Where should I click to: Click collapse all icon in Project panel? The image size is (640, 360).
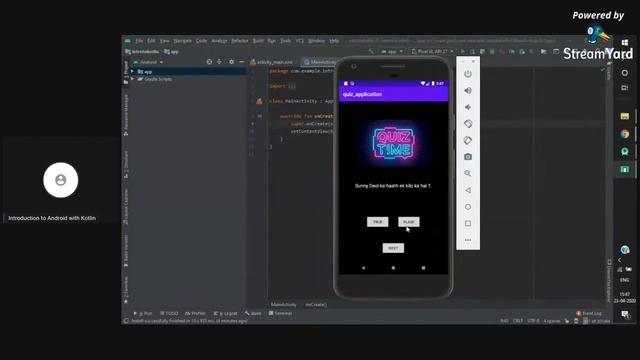[219, 62]
